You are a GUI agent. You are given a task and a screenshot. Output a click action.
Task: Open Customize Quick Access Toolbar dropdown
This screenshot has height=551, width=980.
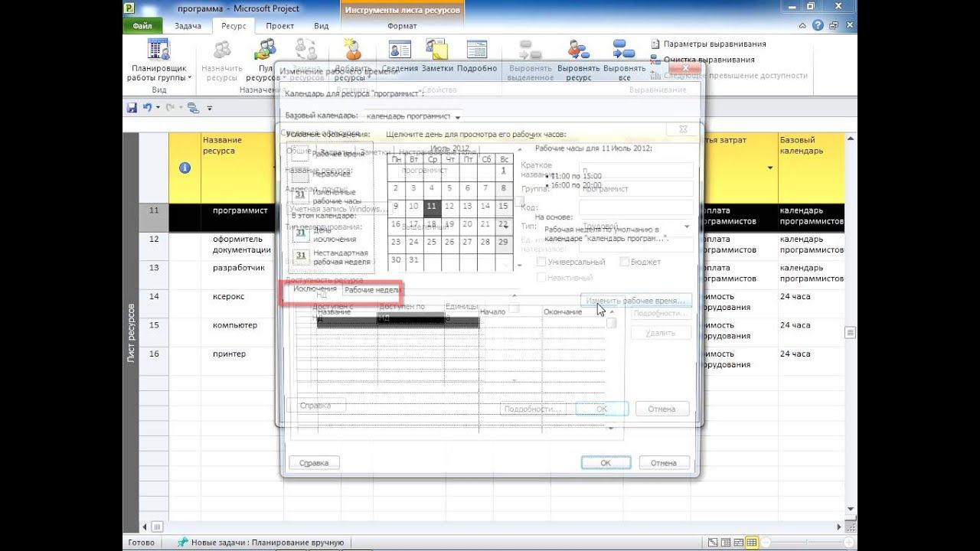(209, 108)
